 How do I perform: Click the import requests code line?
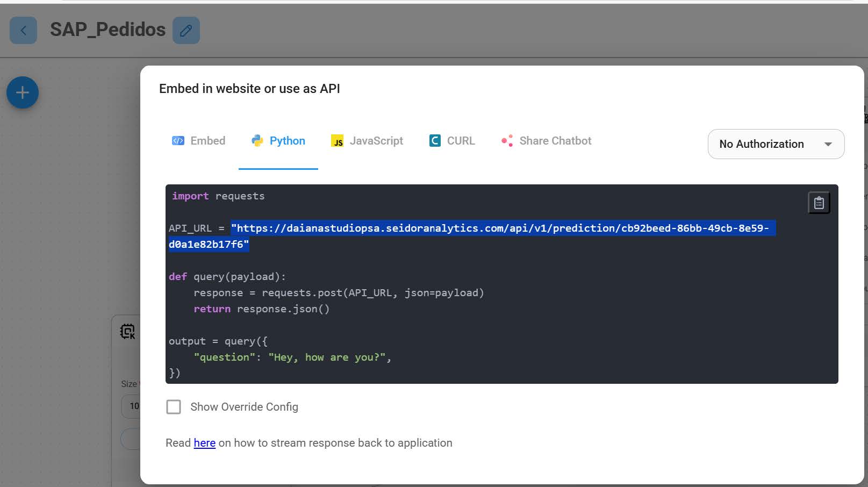(x=218, y=196)
